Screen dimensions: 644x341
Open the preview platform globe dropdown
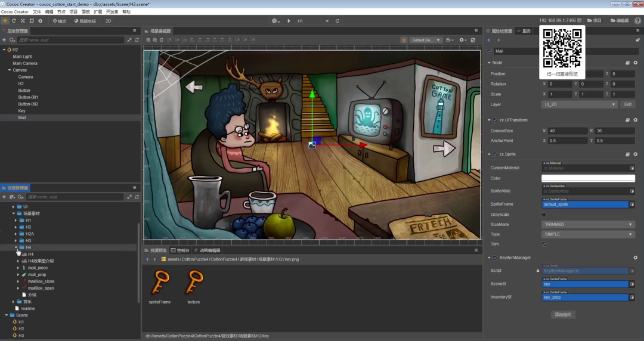click(x=276, y=21)
